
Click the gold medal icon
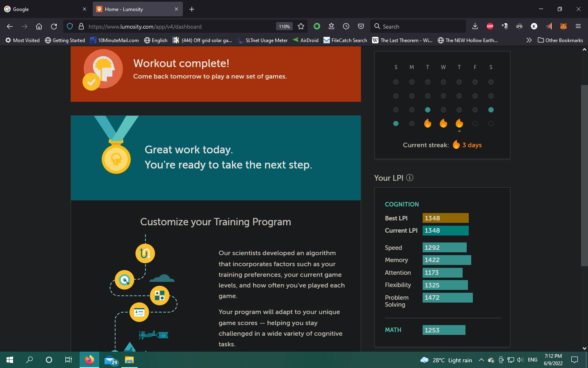(x=116, y=158)
